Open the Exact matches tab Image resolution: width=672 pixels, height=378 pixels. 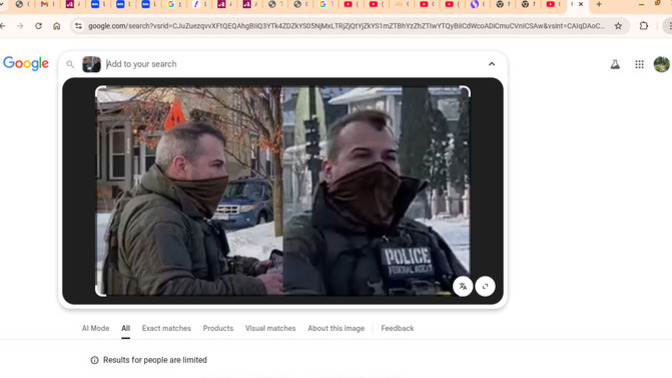click(x=166, y=328)
